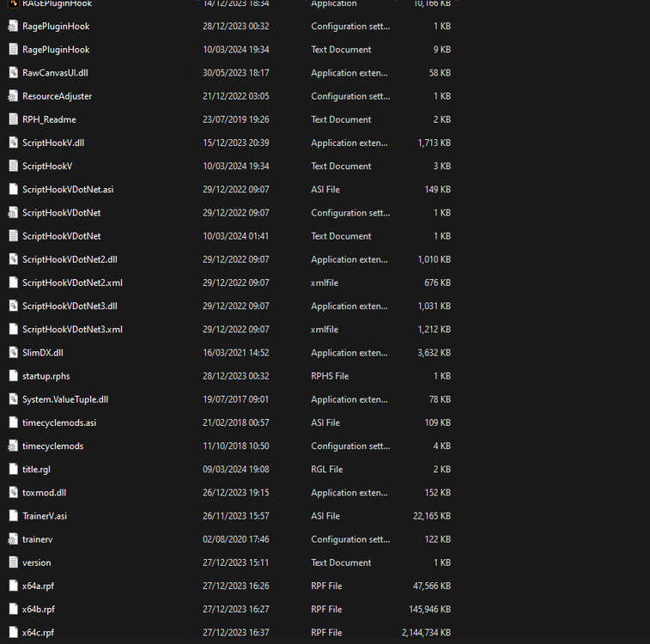Click the 3,632 KB size value

434,353
